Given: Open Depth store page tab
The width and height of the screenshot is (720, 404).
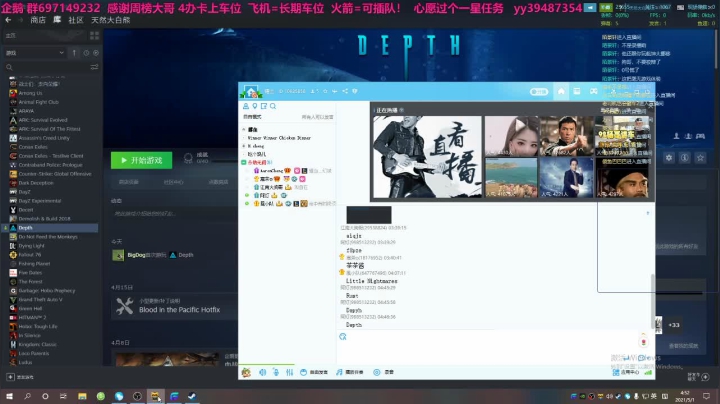Looking at the screenshot, I should pyautogui.click(x=129, y=182).
